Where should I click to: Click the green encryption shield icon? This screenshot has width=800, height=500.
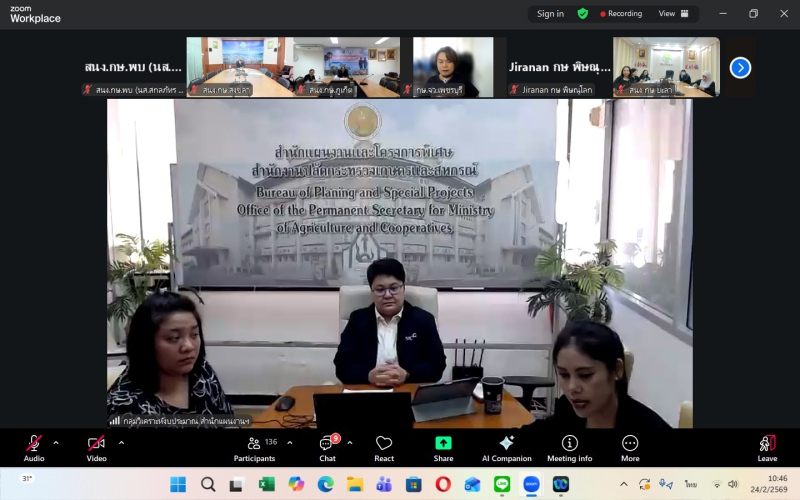pyautogui.click(x=583, y=14)
